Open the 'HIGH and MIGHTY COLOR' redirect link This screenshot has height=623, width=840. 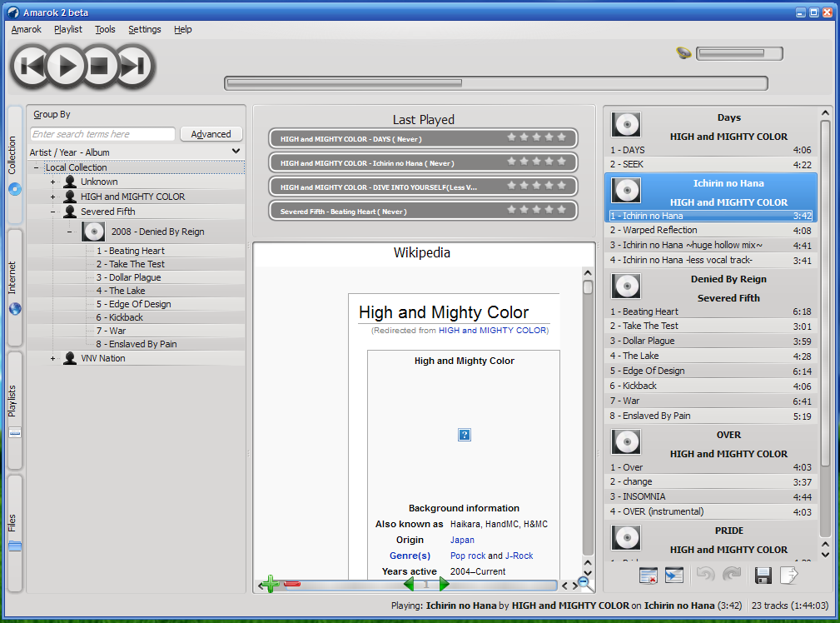point(492,331)
